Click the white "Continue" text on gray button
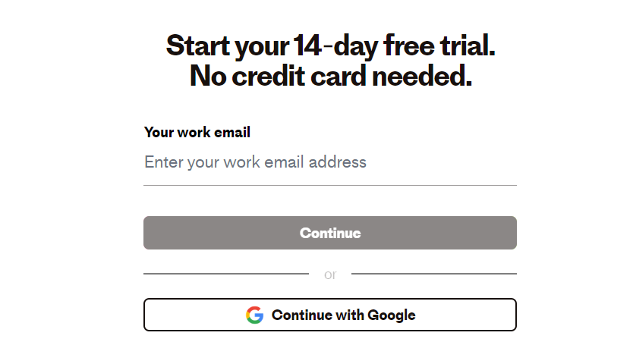 (x=330, y=233)
